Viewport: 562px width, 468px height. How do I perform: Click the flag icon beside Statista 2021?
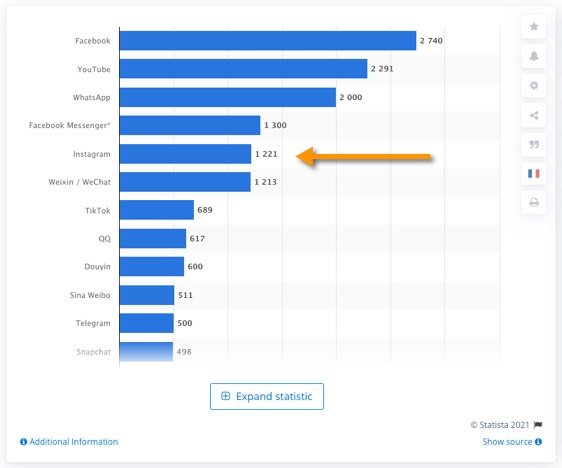point(538,425)
